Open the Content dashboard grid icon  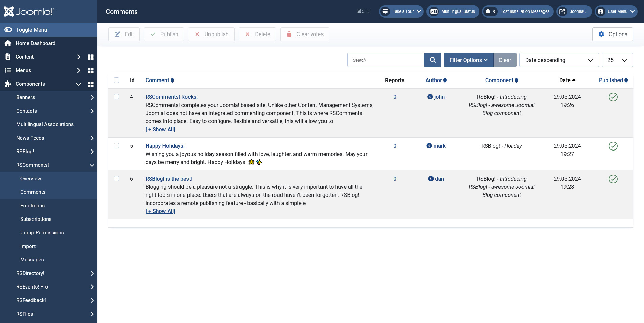[x=91, y=57]
